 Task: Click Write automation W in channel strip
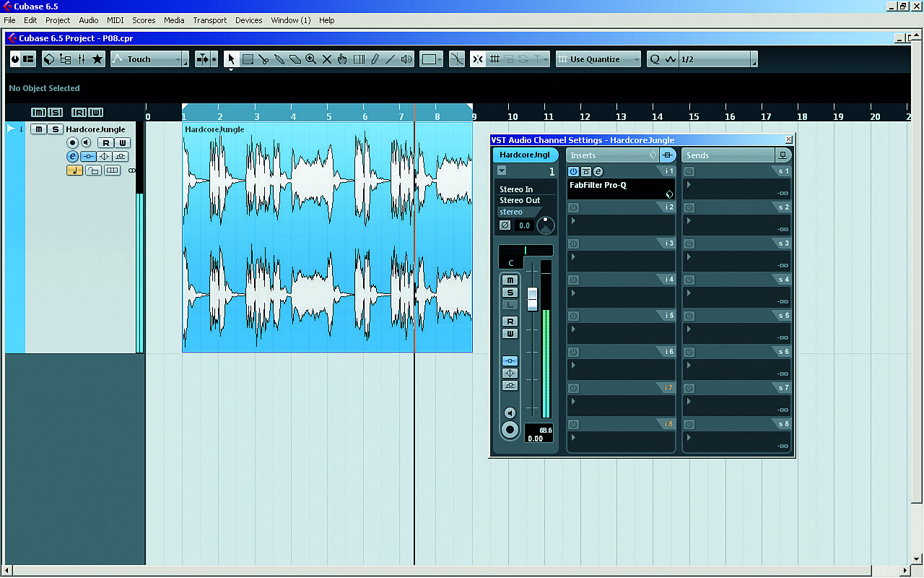pos(510,334)
